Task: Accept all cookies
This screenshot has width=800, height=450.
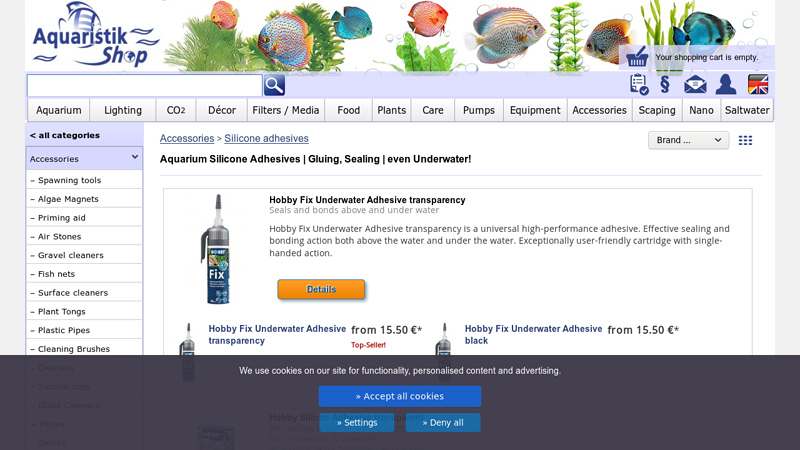Action: coord(400,396)
